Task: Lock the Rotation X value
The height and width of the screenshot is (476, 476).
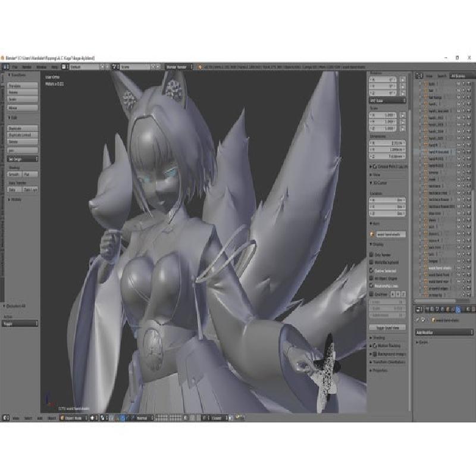Action: point(403,80)
